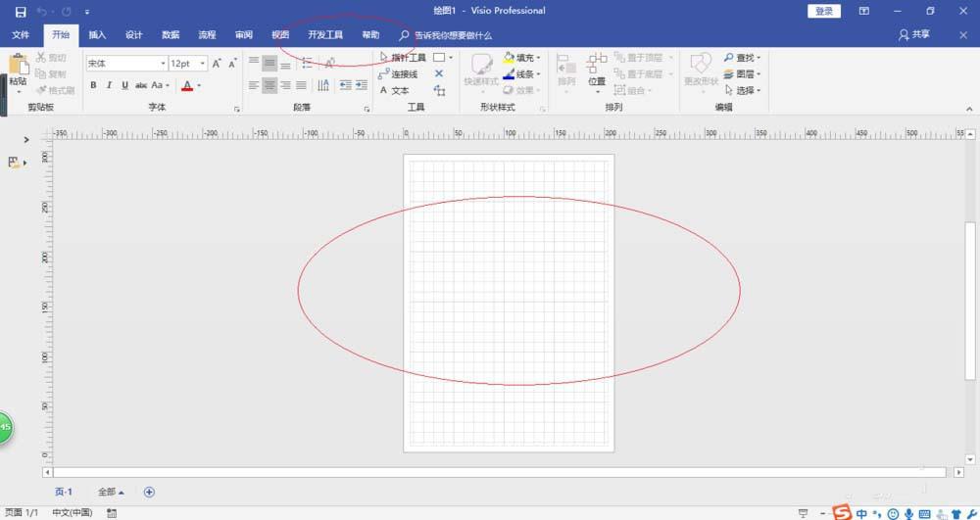
Task: Click the 共享 share button
Action: (914, 35)
